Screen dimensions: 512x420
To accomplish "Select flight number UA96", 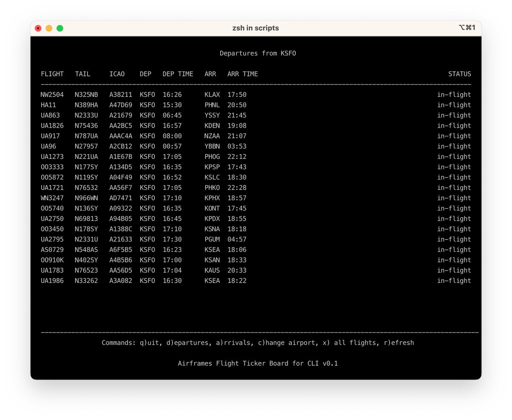I will 48,146.
